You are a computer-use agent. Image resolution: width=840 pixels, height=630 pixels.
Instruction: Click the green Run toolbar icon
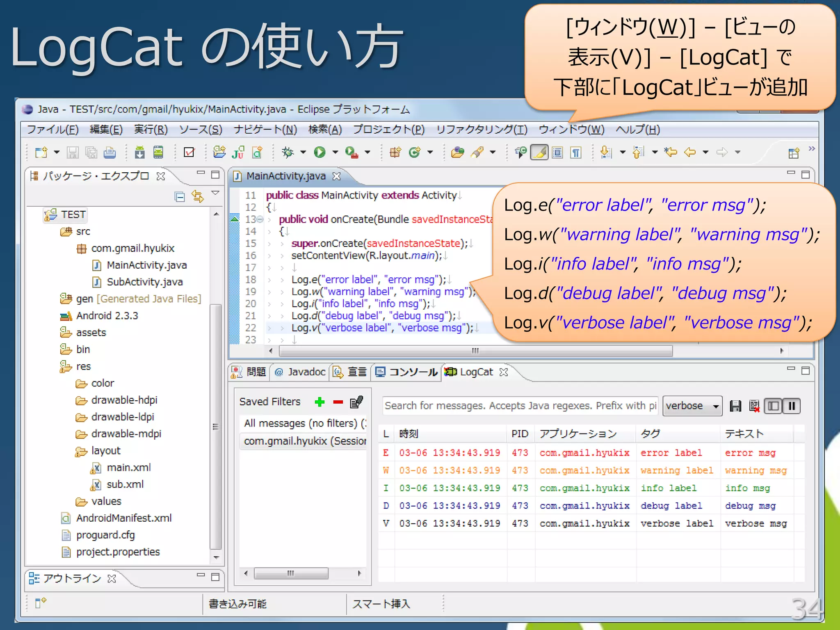click(x=320, y=153)
